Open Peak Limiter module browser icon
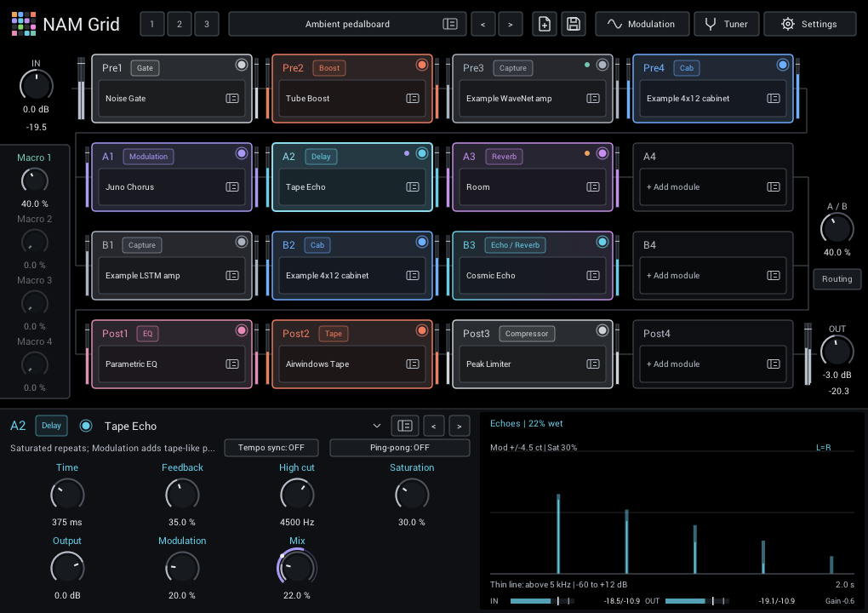This screenshot has width=868, height=613. 593,364
